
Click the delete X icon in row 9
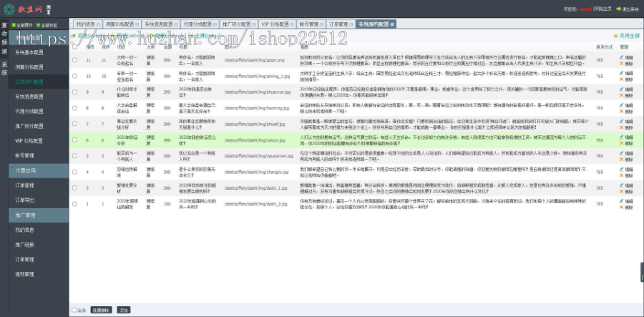click(x=621, y=95)
